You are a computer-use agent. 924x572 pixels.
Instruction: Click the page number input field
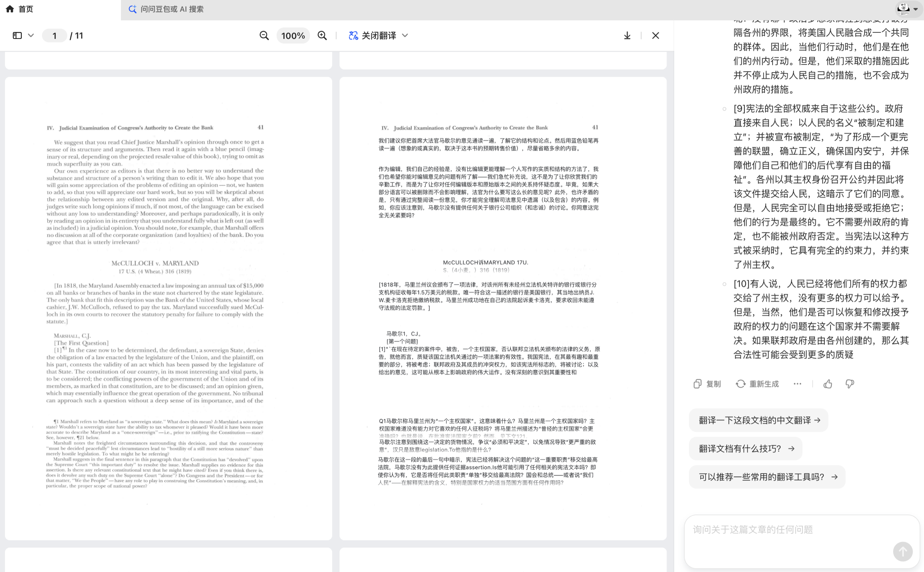(x=55, y=35)
